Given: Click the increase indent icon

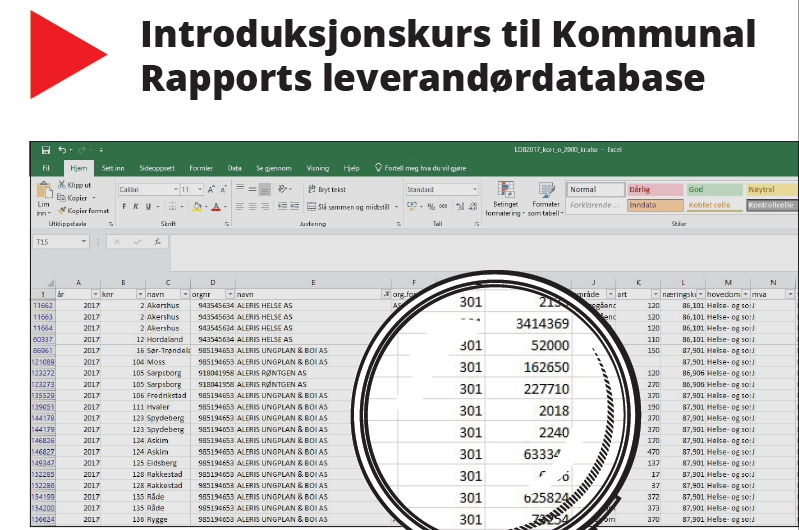Looking at the screenshot, I should (x=295, y=206).
